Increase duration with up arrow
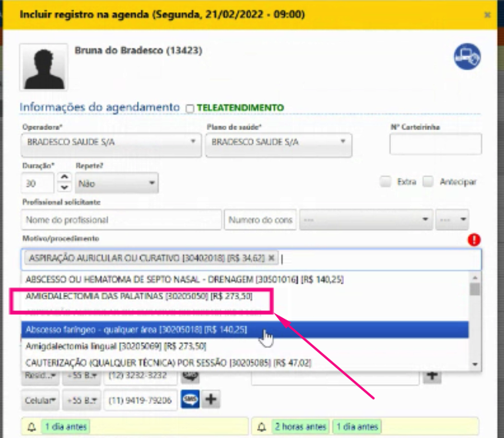Image resolution: width=504 pixels, height=438 pixels. coord(65,177)
